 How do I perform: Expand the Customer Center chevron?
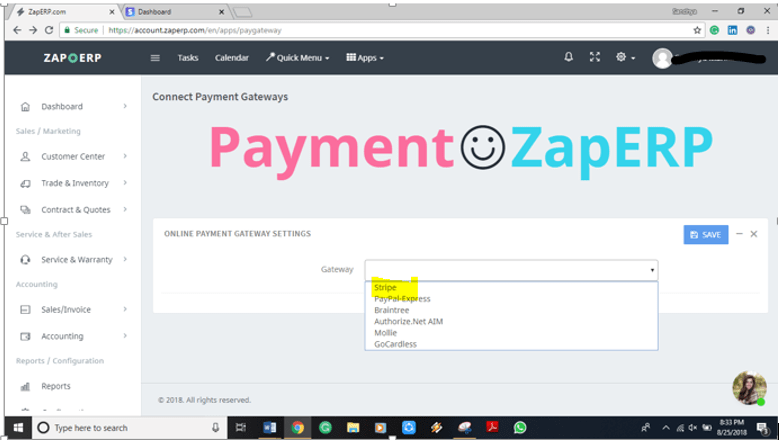[125, 156]
